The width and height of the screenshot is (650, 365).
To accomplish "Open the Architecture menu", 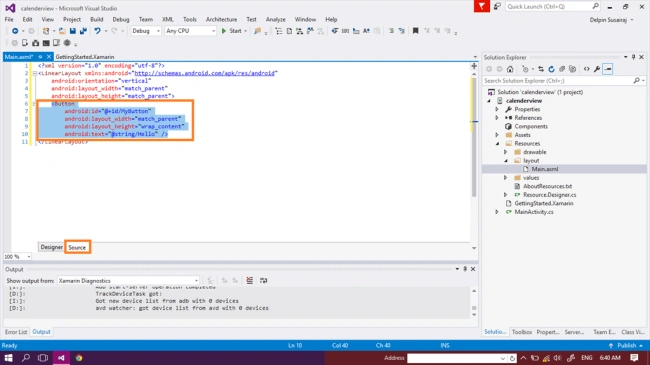I will click(x=221, y=19).
